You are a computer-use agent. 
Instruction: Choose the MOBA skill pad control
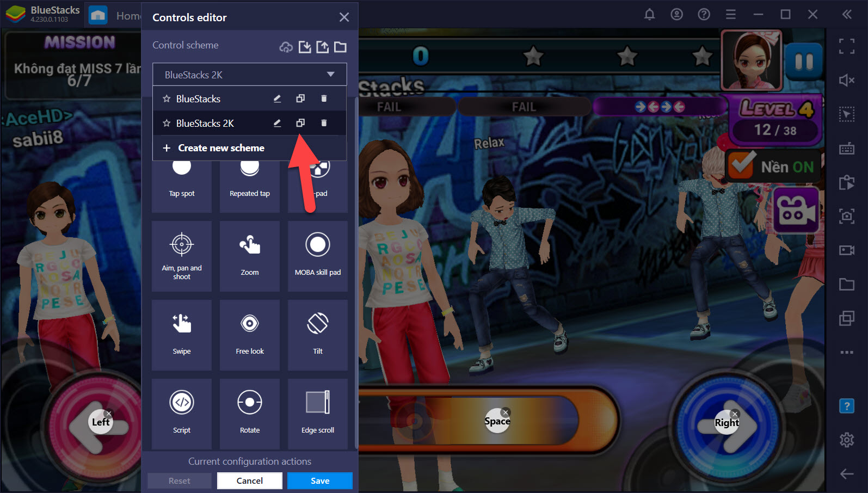(x=318, y=256)
